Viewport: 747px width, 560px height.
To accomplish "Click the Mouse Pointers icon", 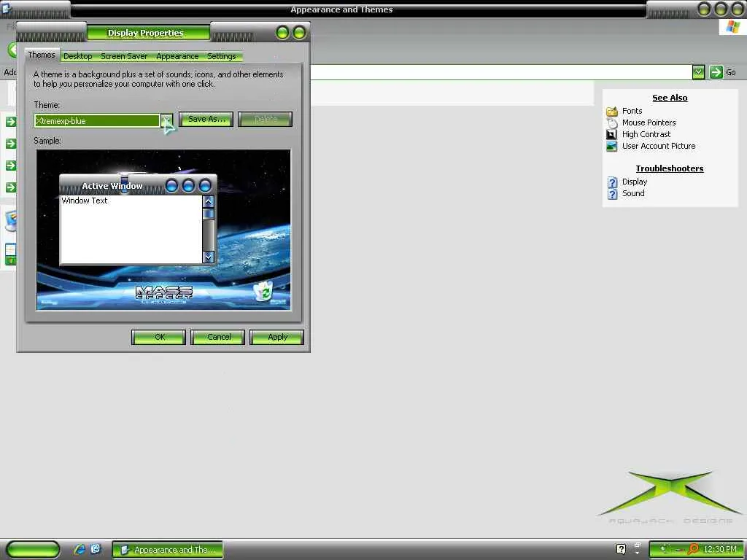I will click(x=612, y=122).
